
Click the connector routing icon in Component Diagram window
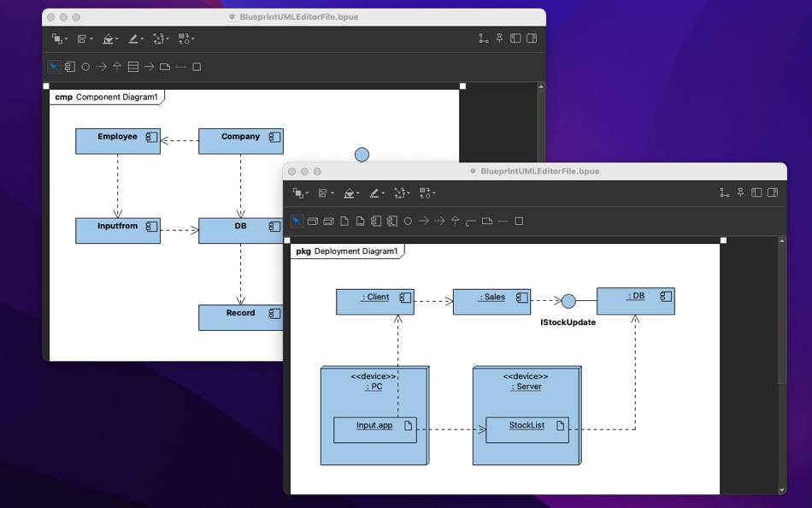click(484, 38)
